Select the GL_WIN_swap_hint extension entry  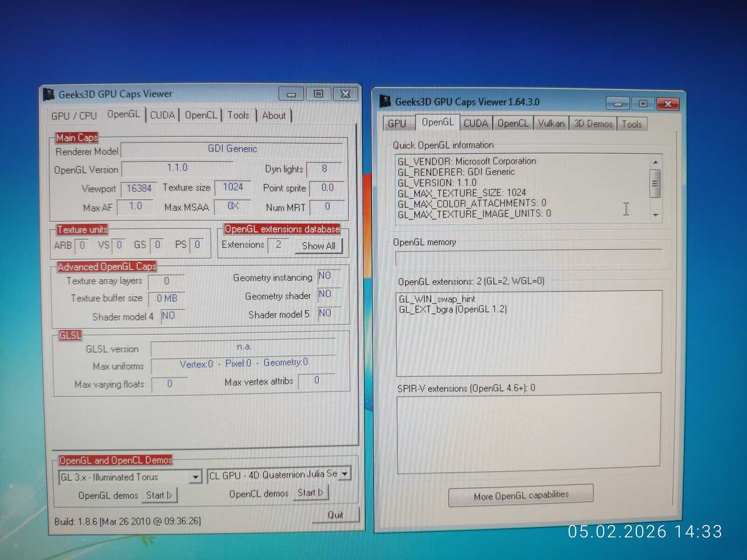(437, 299)
